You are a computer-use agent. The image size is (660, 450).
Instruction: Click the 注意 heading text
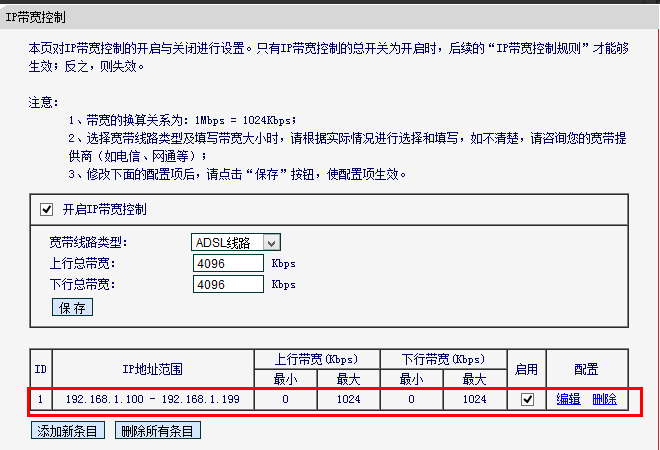coord(43,102)
